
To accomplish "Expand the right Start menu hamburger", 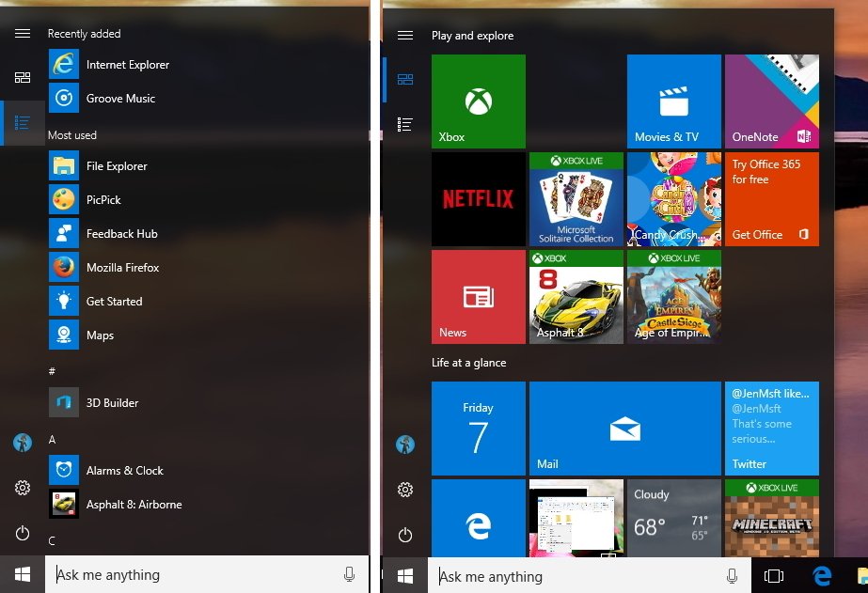I will pyautogui.click(x=405, y=36).
